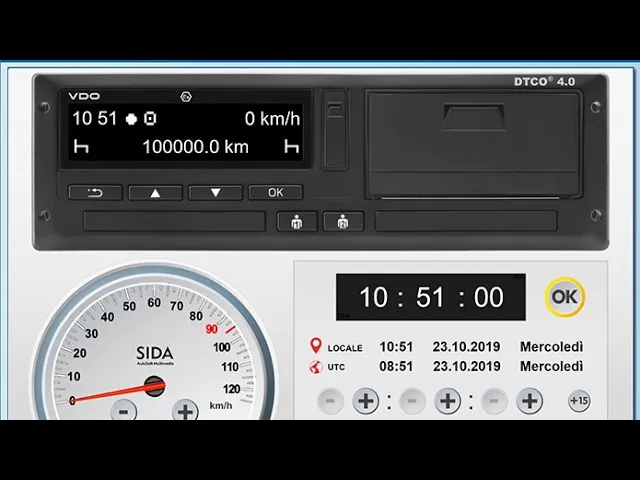Decrease speed with speedometer minus button
Screen dimensions: 640x480
click(123, 410)
